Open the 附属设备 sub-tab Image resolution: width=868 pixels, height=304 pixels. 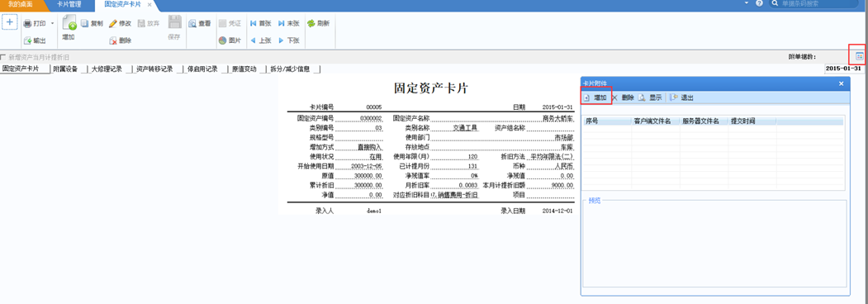(x=65, y=69)
